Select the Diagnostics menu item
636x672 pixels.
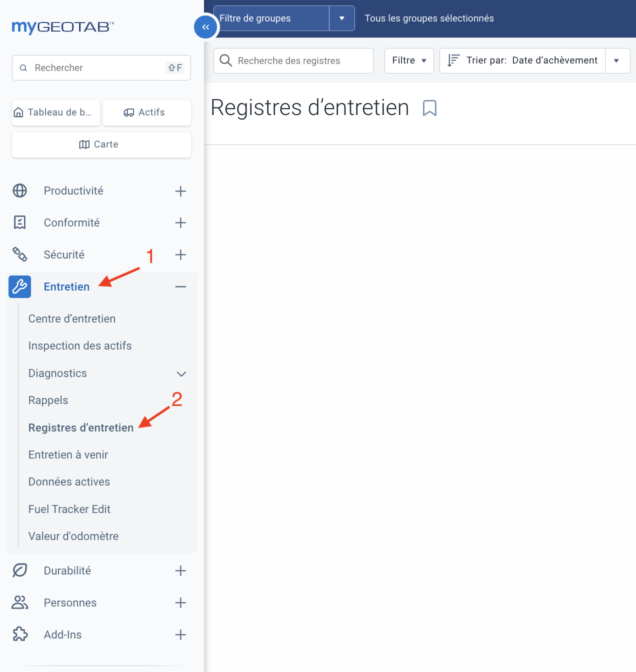tap(57, 373)
